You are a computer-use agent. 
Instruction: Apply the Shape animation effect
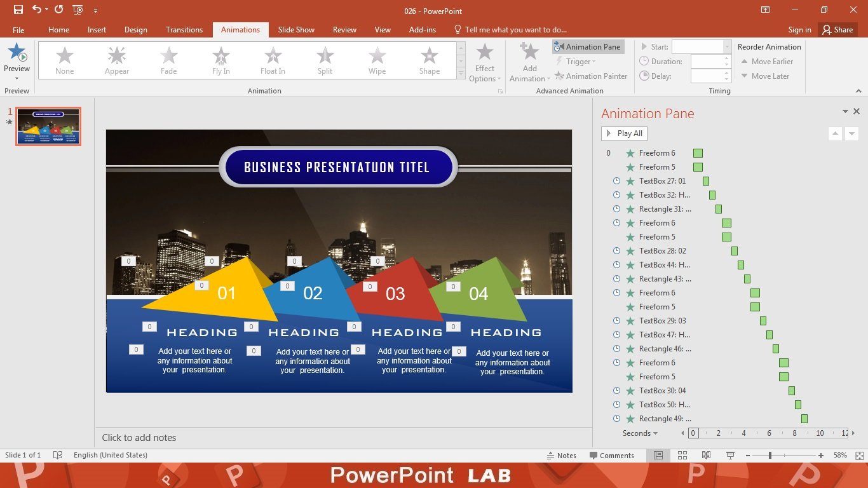[x=430, y=61]
